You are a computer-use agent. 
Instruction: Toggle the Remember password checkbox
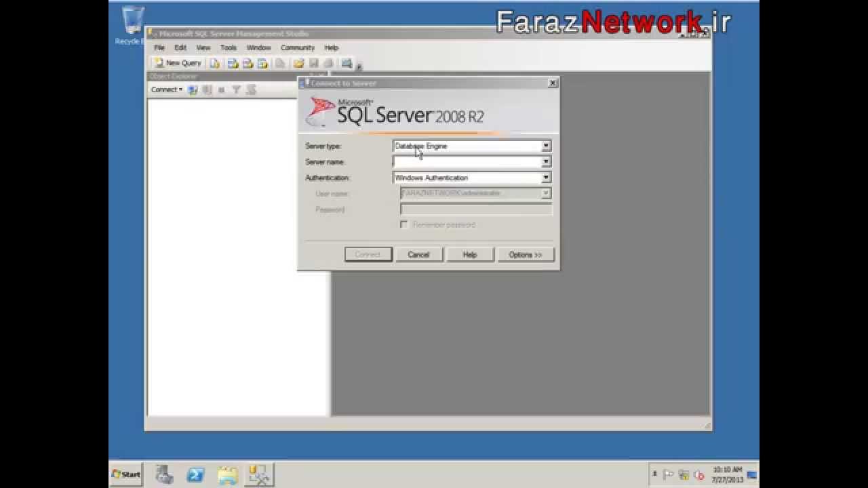(404, 224)
